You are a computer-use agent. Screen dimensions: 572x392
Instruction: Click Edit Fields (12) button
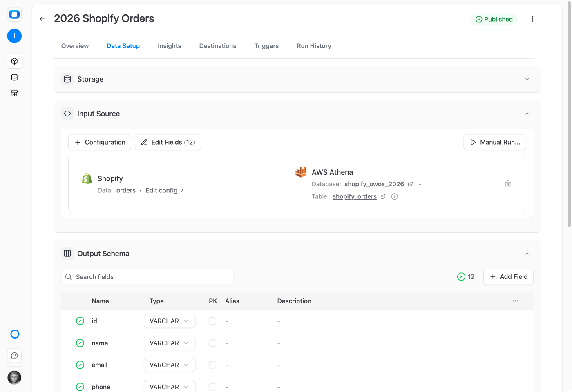pos(168,142)
